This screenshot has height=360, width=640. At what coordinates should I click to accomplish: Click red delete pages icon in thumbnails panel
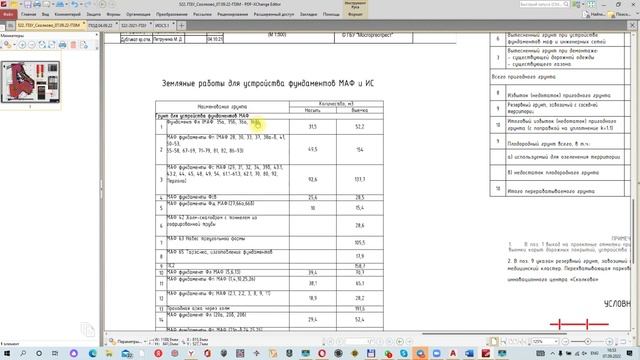(x=73, y=44)
